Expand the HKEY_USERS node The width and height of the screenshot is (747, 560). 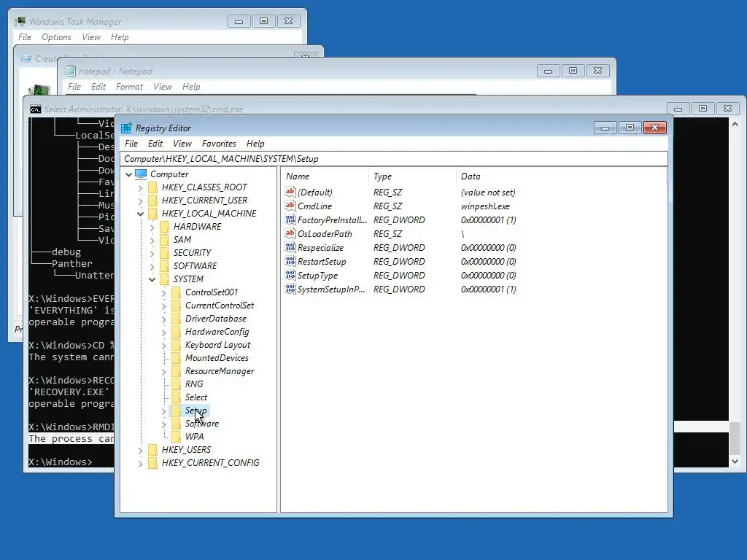tap(140, 450)
